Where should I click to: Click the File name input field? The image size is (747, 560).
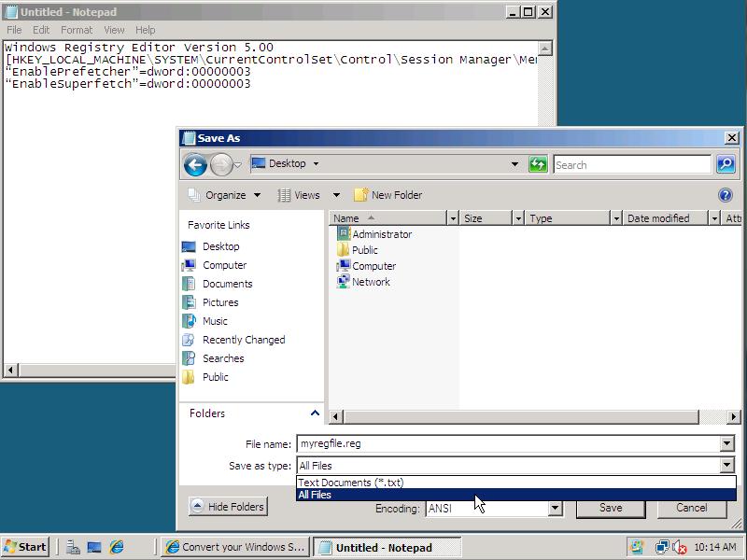click(509, 444)
